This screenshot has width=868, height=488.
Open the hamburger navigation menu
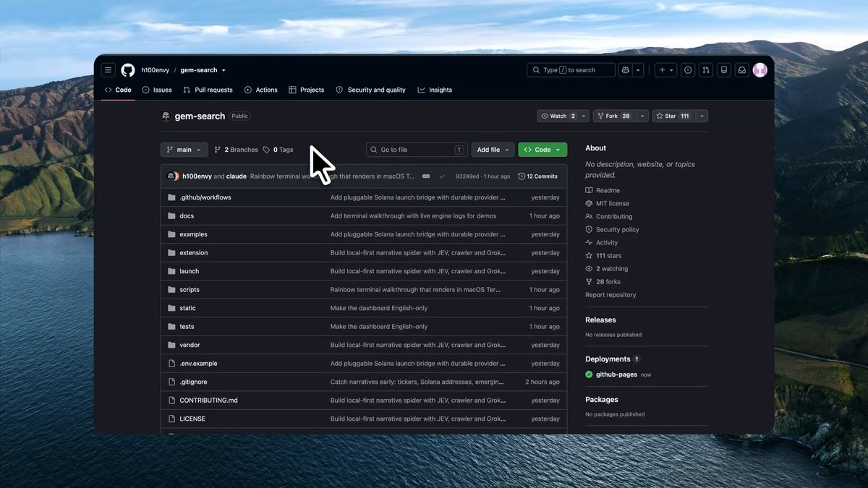pos(109,70)
